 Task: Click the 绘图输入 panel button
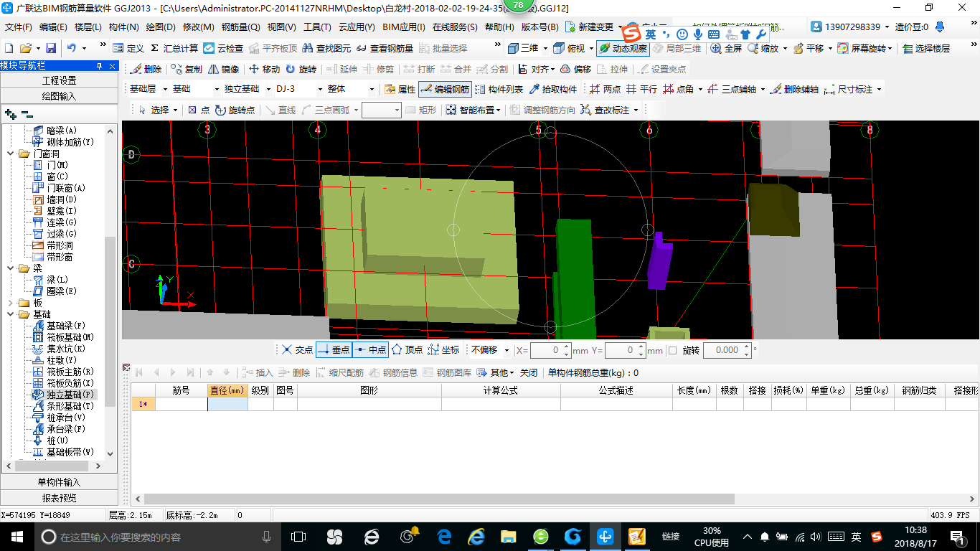59,95
